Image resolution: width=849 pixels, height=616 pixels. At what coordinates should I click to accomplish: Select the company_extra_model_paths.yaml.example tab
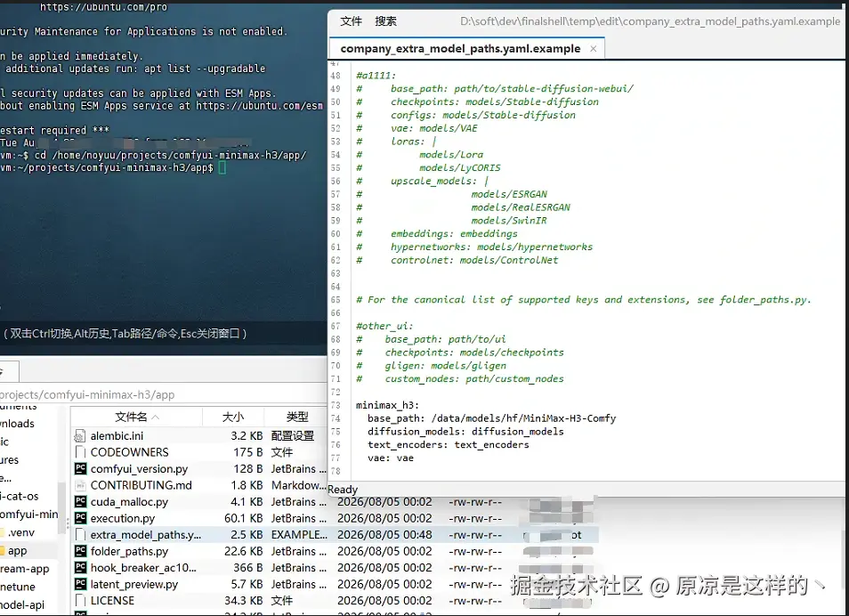460,49
